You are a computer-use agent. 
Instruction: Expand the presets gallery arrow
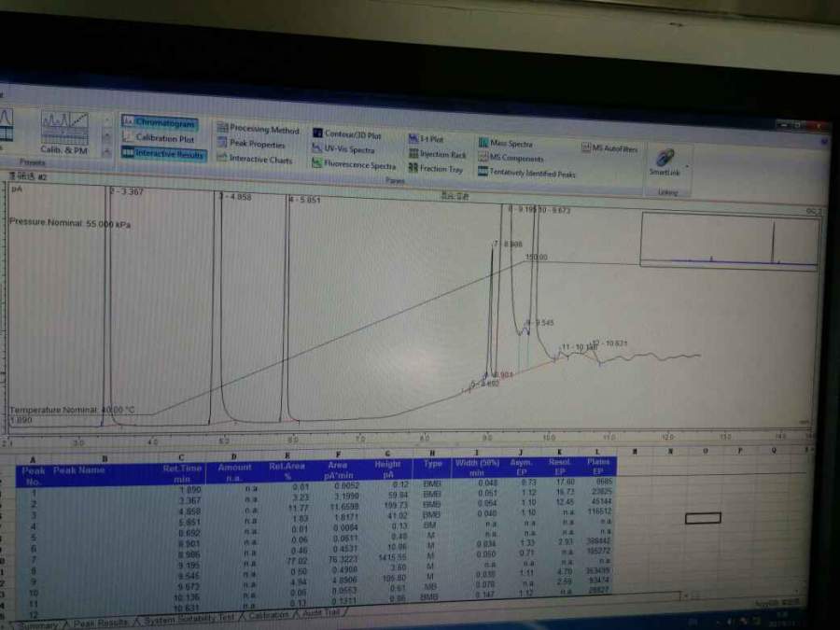click(106, 153)
